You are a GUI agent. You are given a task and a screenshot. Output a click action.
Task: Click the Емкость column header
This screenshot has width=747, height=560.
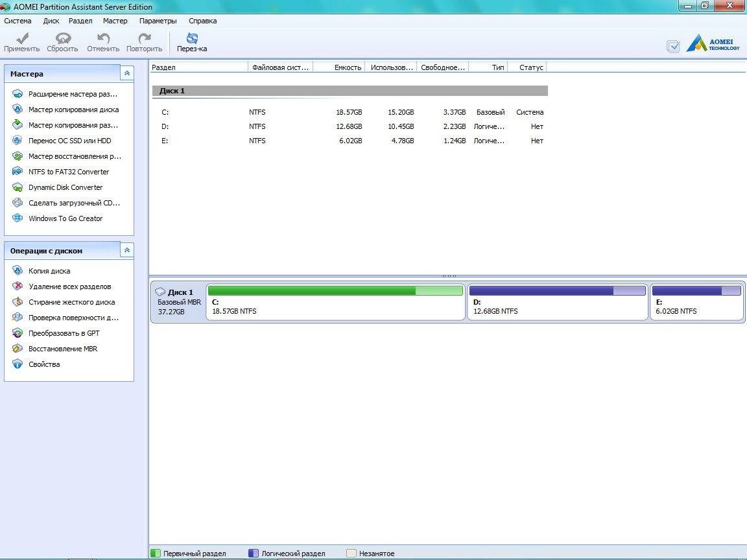[339, 67]
